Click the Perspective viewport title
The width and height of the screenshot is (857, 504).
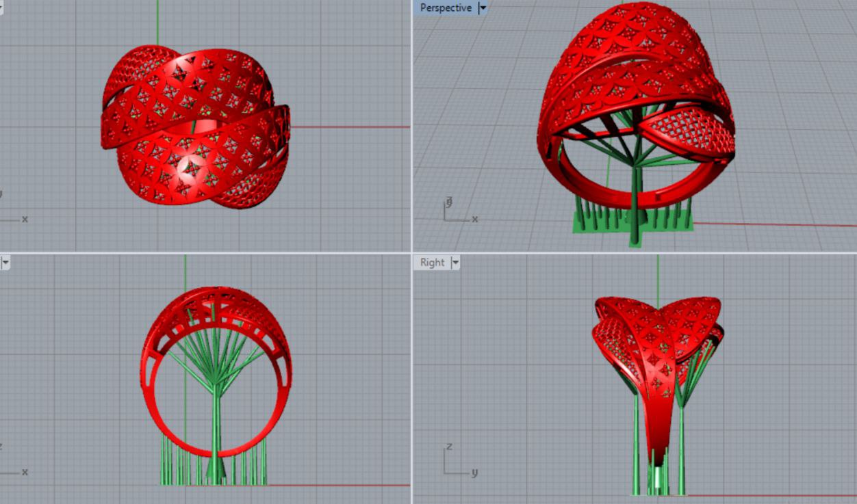(x=446, y=8)
